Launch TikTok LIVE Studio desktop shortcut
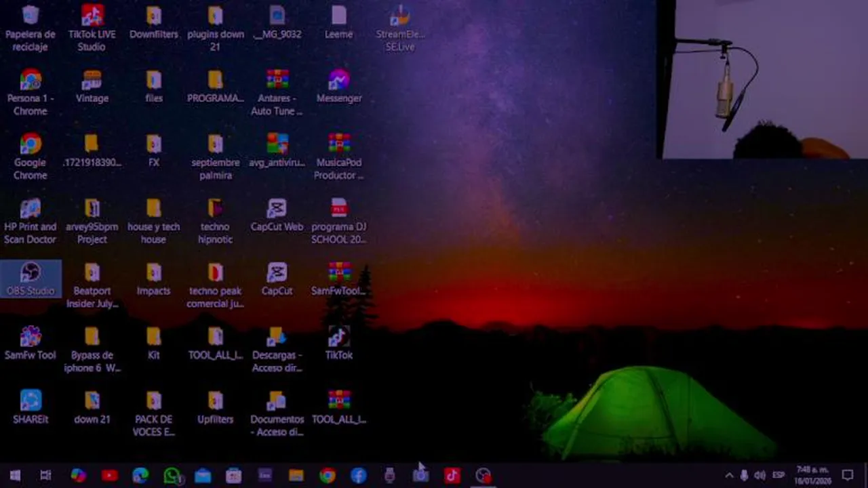Image resolution: width=868 pixels, height=488 pixels. 92,28
